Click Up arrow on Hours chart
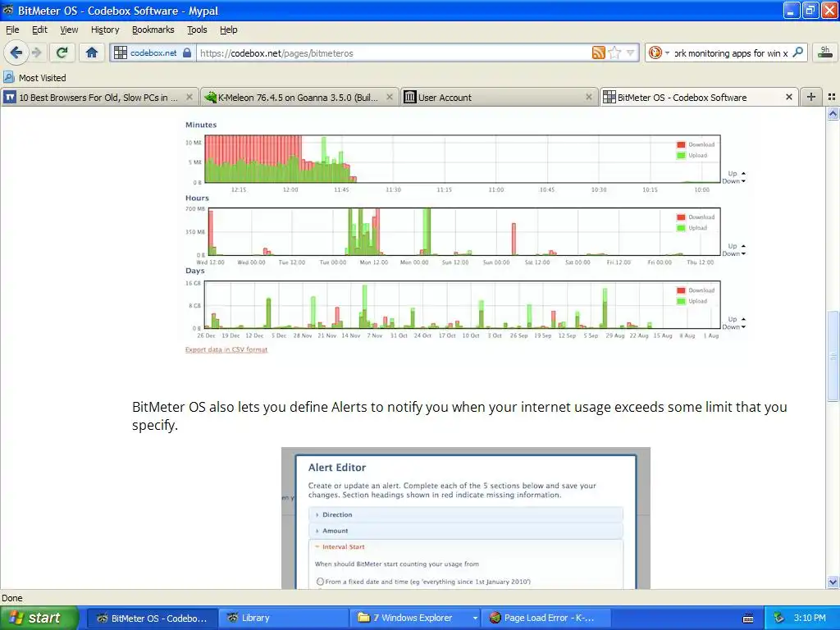The image size is (840, 630). [x=743, y=246]
